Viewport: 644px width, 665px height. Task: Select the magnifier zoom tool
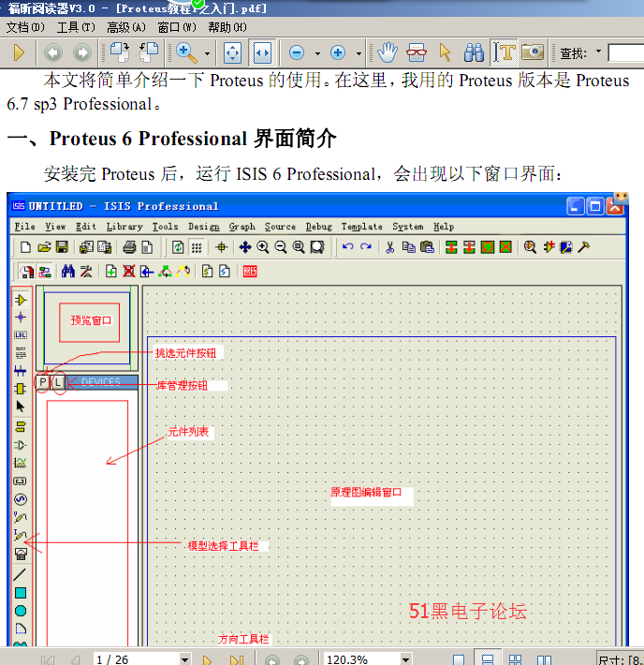point(186,53)
